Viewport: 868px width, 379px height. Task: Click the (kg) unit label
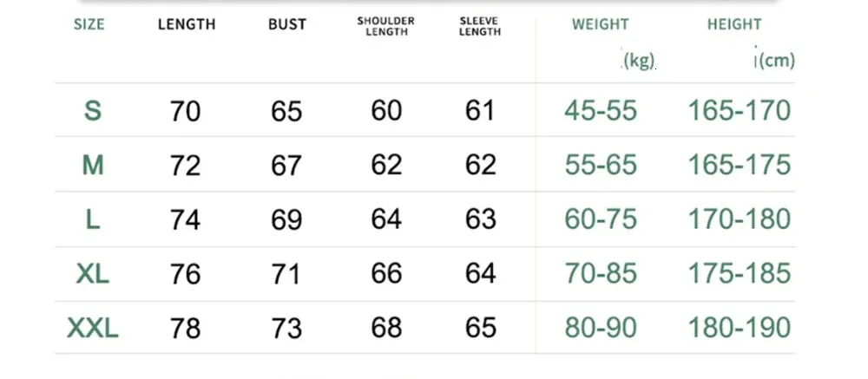639,62
